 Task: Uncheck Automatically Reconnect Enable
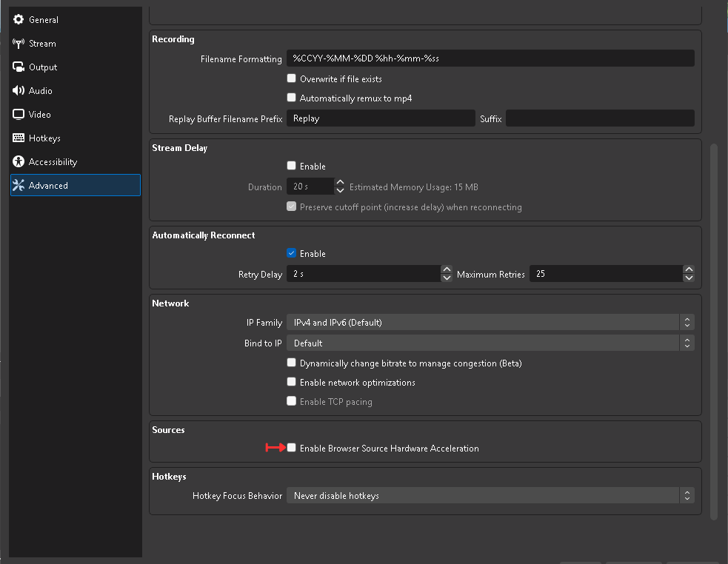[291, 253]
